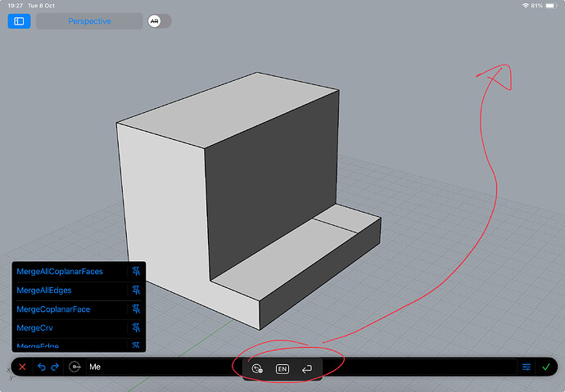Open the emoji keyboard button
Viewport: 565px width, 392px height.
point(257,368)
